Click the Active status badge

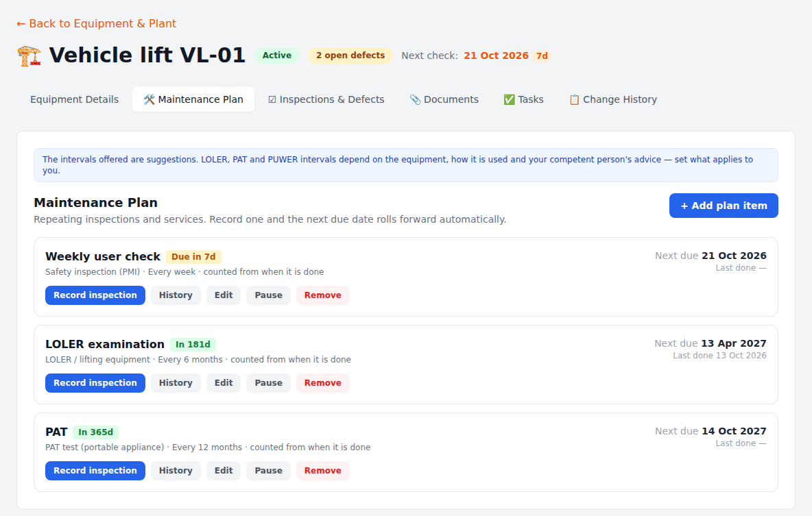point(276,56)
